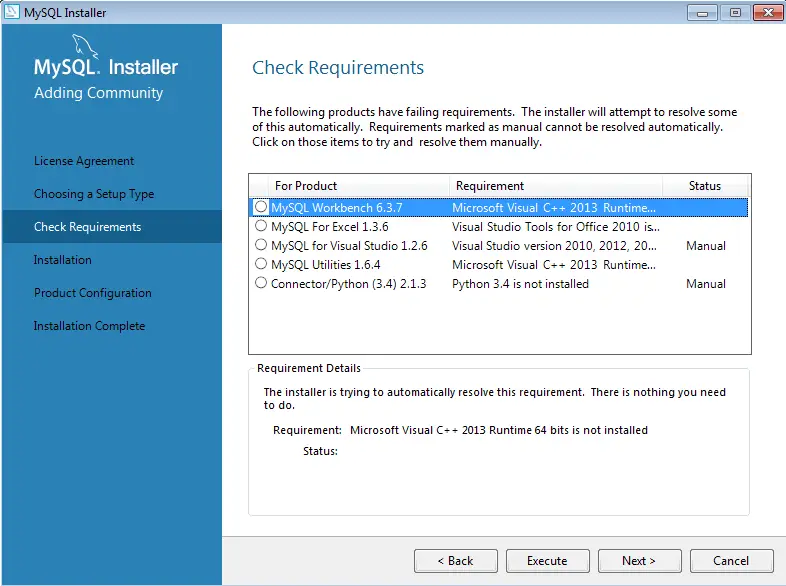This screenshot has width=786, height=586.
Task: Minimize the MySQL Installer window
Action: (x=702, y=13)
